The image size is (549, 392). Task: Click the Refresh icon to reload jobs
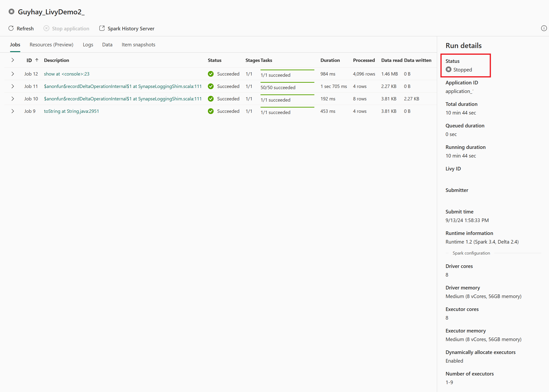pyautogui.click(x=11, y=28)
